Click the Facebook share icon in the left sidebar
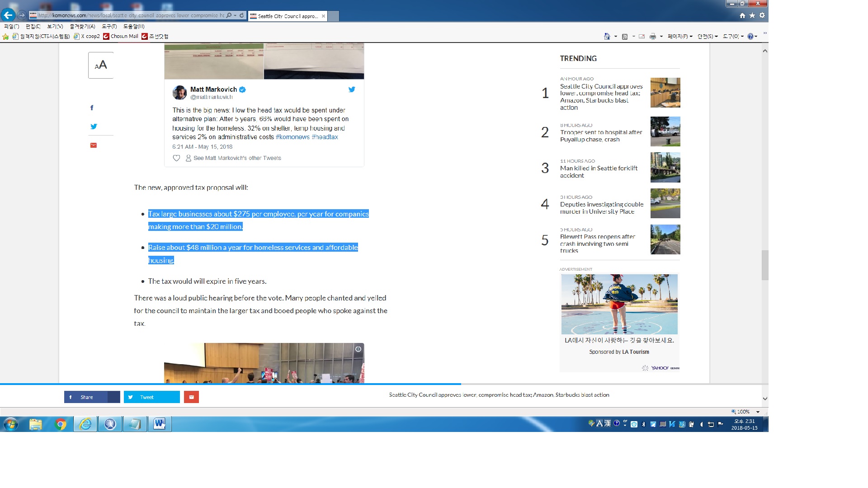 click(x=92, y=108)
